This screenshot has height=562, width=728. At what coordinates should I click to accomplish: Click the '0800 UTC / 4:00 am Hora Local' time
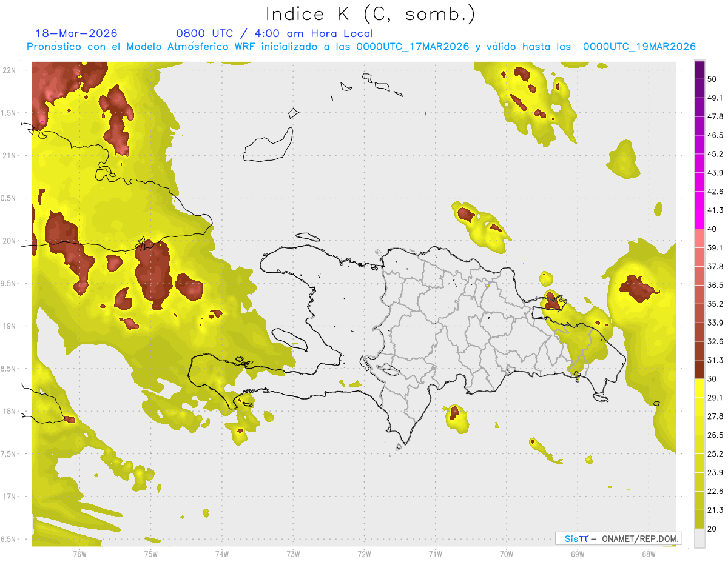point(274,33)
